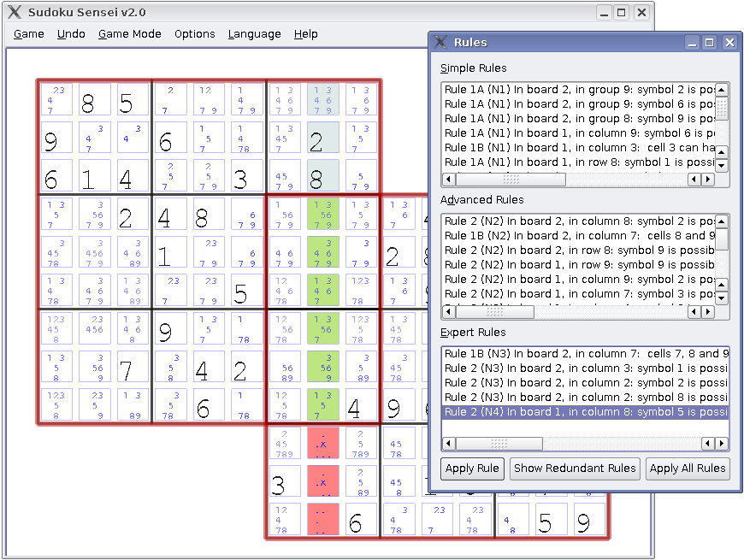Click Expert Rules horizontal scrollbar far-left arrow
744x560 pixels.
tap(449, 444)
